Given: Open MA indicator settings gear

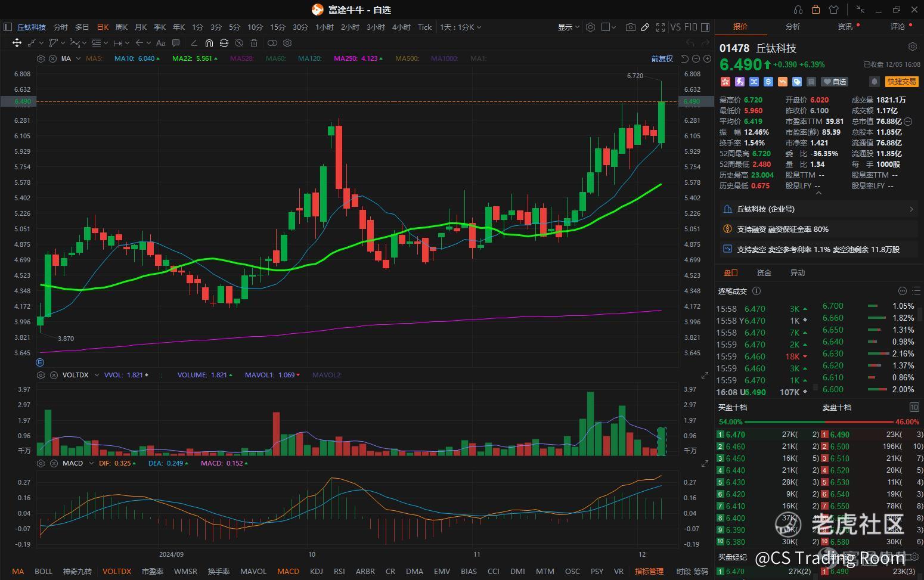Looking at the screenshot, I should tap(41, 58).
